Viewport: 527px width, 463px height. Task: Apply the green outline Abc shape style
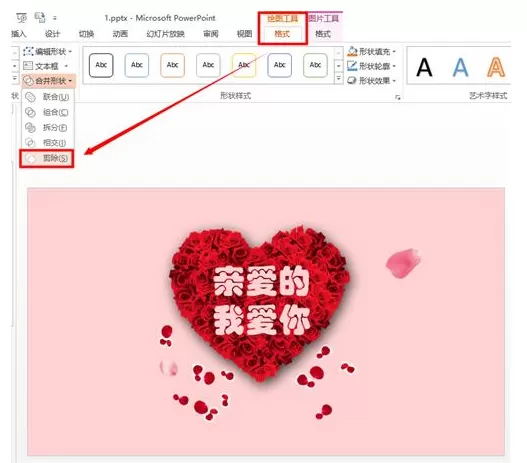click(x=315, y=65)
